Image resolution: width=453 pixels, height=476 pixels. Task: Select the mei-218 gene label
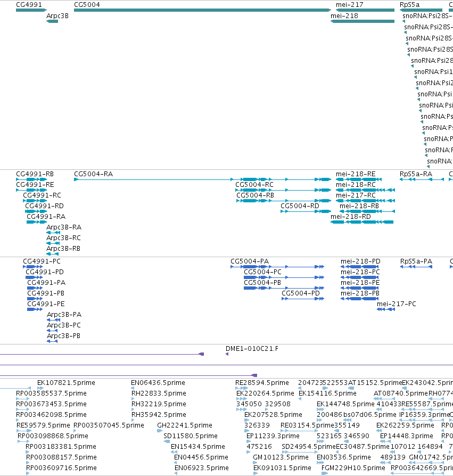click(x=344, y=16)
